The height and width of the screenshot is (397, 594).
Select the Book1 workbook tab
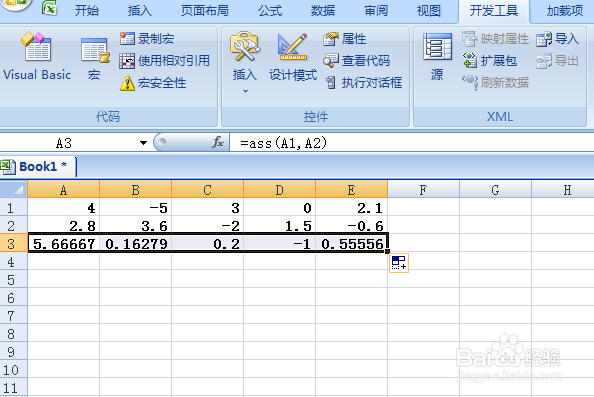(38, 167)
